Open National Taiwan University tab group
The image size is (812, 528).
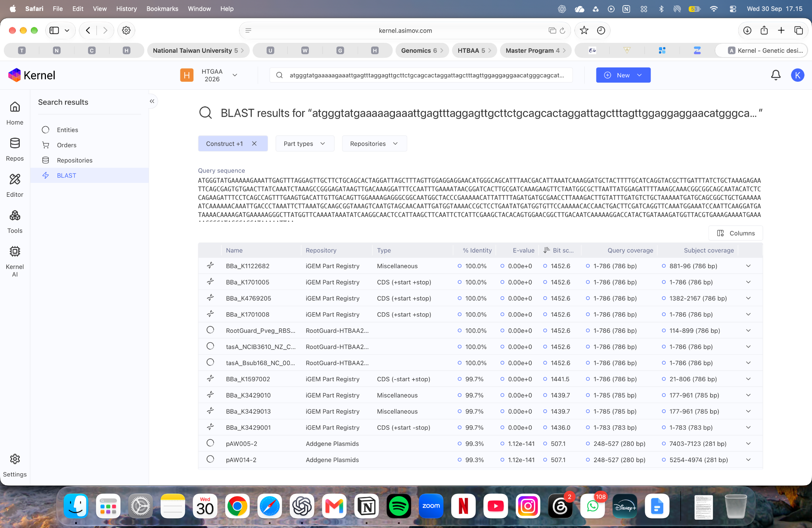[198, 50]
